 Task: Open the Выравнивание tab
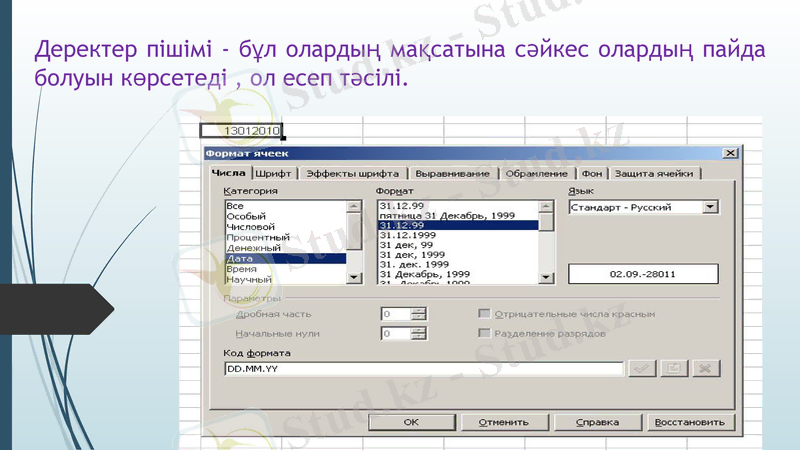point(452,173)
